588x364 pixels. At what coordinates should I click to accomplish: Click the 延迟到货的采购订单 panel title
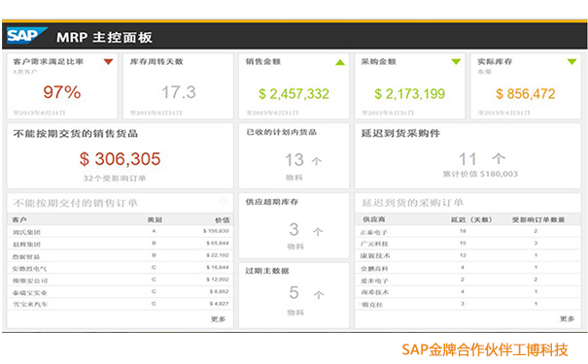[412, 203]
